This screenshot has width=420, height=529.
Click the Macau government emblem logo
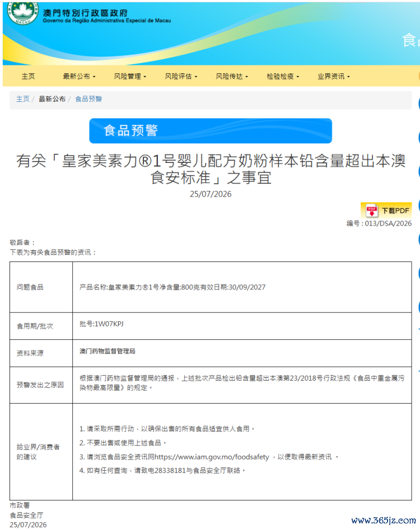[22, 12]
